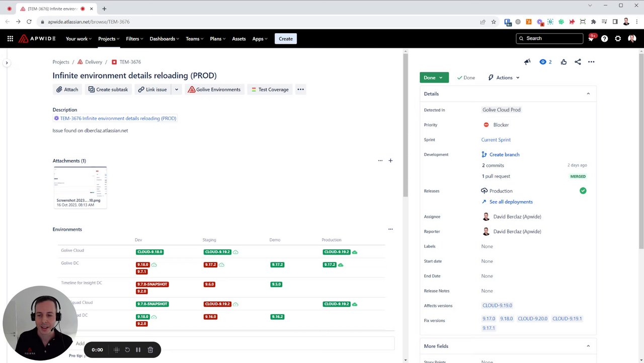Viewport: 644px width, 363px height.
Task: Open the Plans dropdown menu
Action: point(218,39)
